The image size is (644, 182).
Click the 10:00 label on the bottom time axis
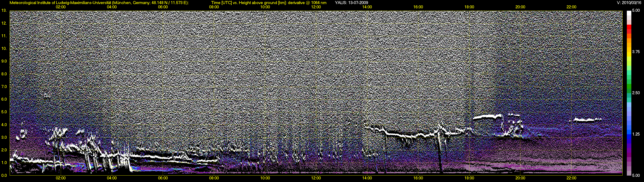click(x=265, y=178)
